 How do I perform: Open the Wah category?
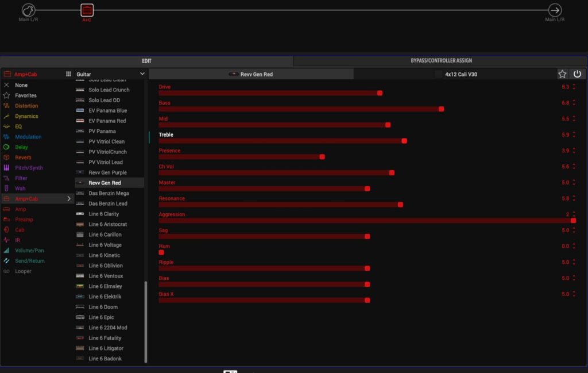coord(20,189)
